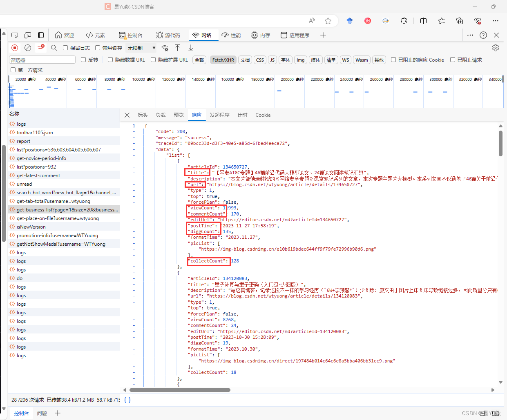Enable 保留日志 checkbox

(65, 48)
